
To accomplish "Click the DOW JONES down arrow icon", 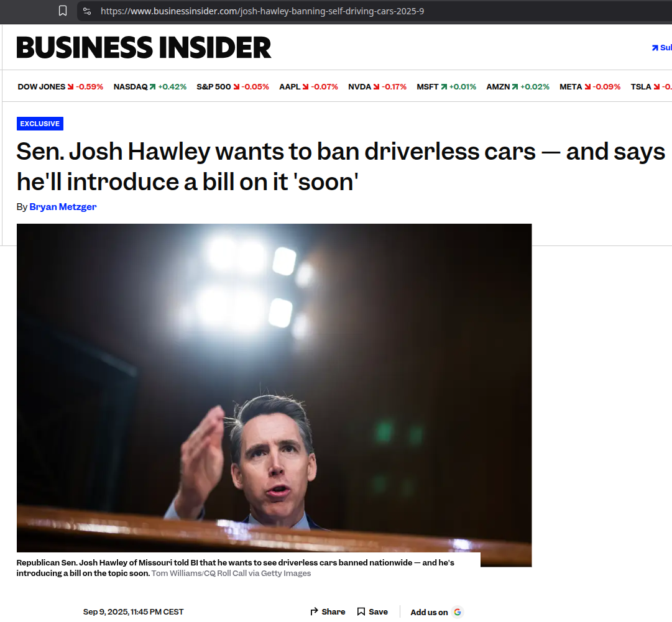I will pyautogui.click(x=70, y=87).
